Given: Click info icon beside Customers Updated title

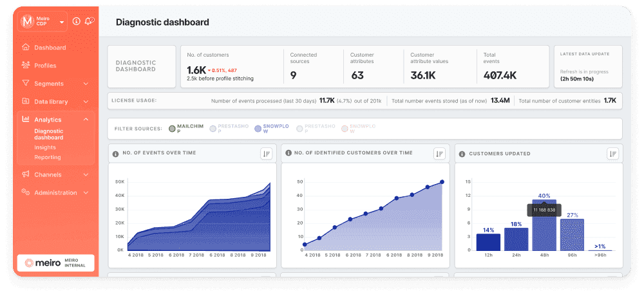Looking at the screenshot, I should (x=462, y=154).
